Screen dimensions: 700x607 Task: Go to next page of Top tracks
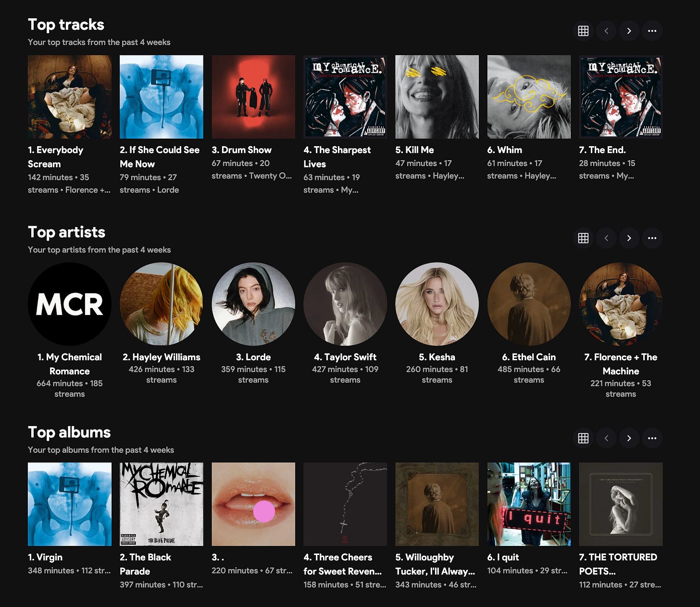629,31
